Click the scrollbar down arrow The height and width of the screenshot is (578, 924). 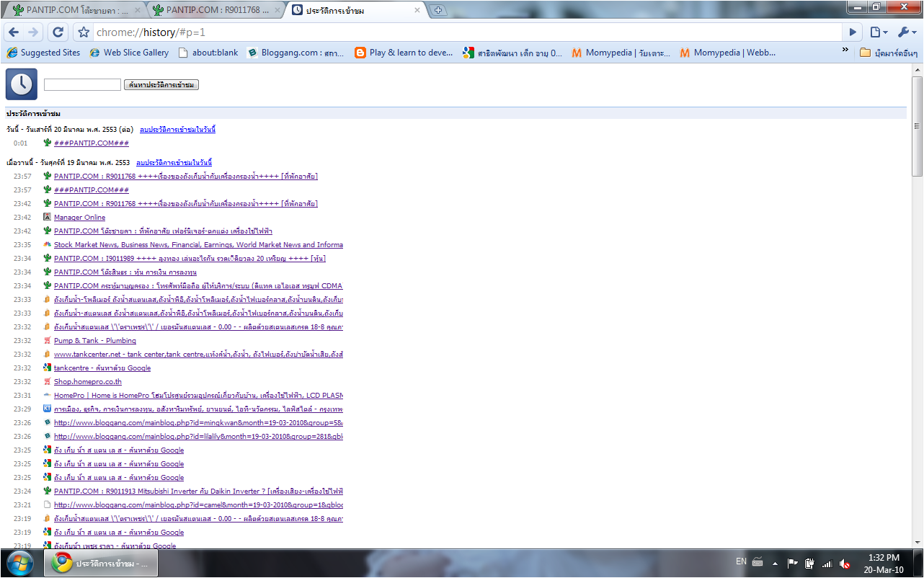pos(918,543)
